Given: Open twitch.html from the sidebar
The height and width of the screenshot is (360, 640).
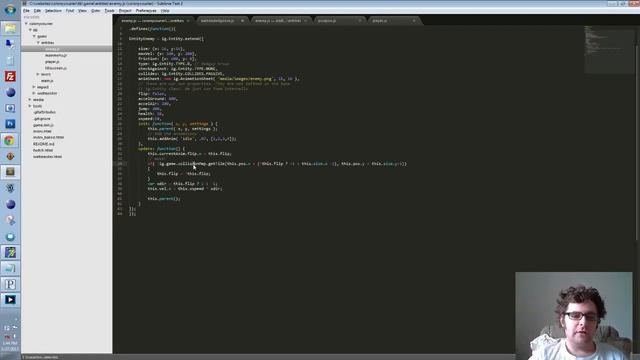Looking at the screenshot, I should click(x=43, y=150).
